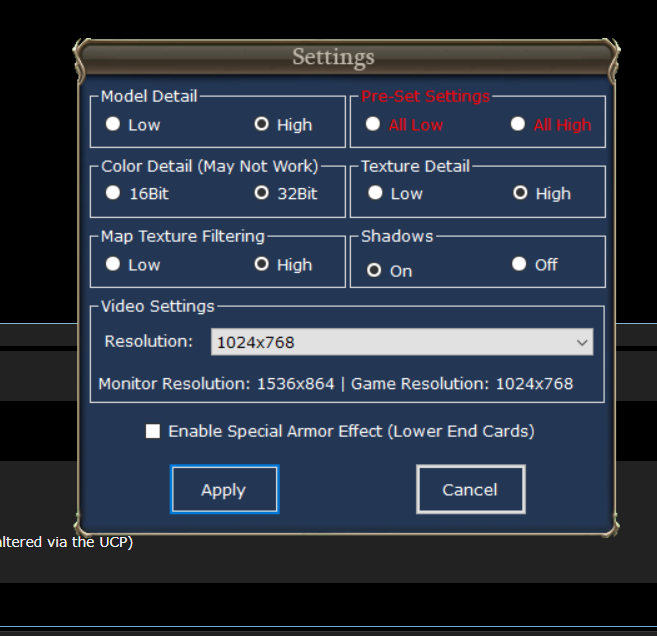Set Map Texture Filtering to Low
The width and height of the screenshot is (657, 636).
[114, 264]
